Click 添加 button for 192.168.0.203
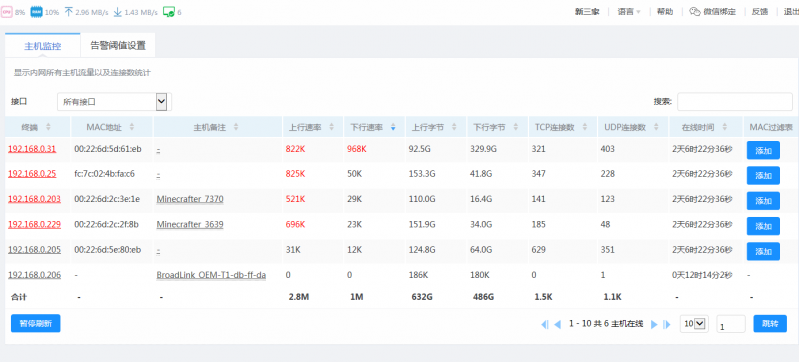 point(763,201)
